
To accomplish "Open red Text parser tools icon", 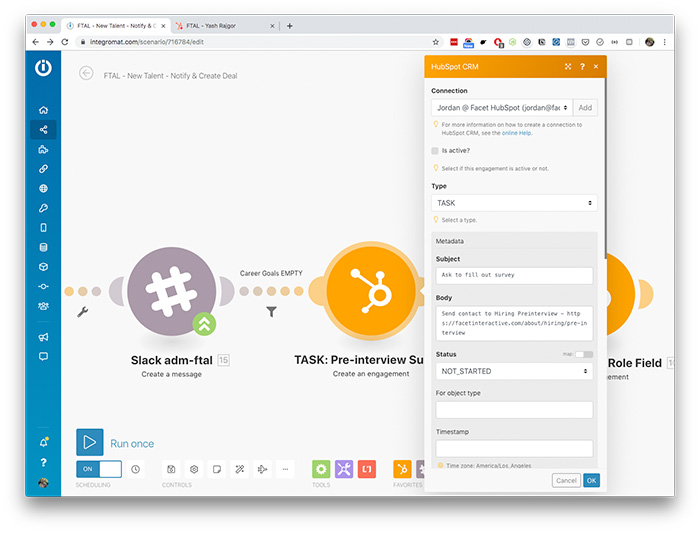I will pyautogui.click(x=367, y=469).
